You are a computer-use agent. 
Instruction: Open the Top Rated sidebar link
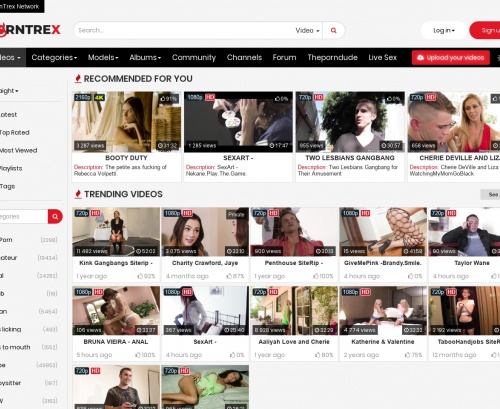[15, 133]
